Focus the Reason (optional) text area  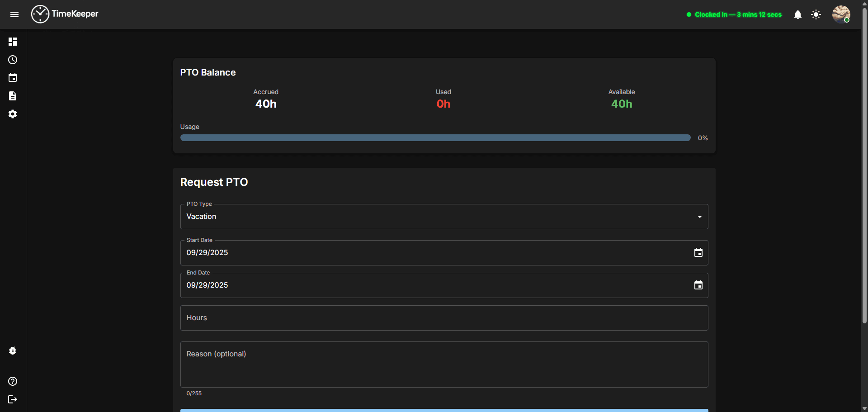click(444, 365)
